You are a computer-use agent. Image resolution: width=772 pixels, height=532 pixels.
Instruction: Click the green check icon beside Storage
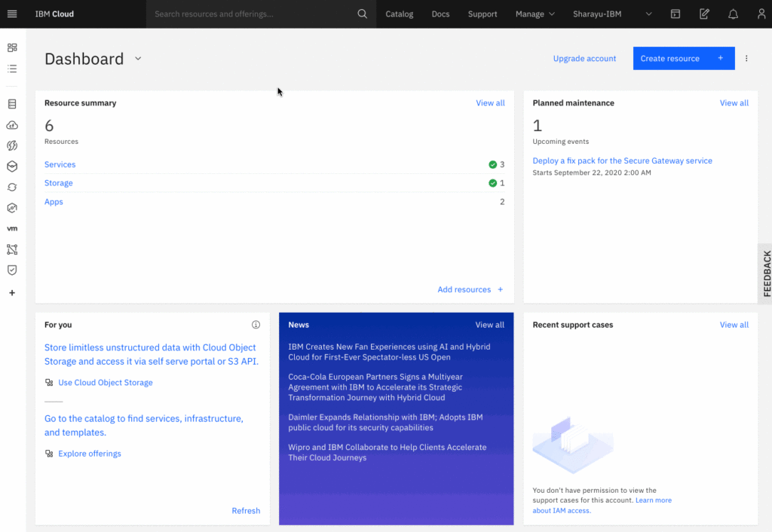492,183
